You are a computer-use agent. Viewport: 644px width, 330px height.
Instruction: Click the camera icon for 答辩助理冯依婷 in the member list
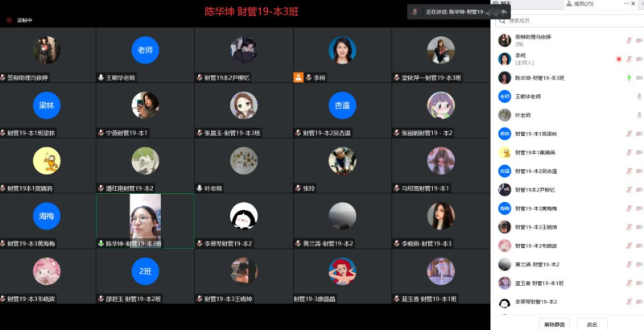tap(639, 40)
